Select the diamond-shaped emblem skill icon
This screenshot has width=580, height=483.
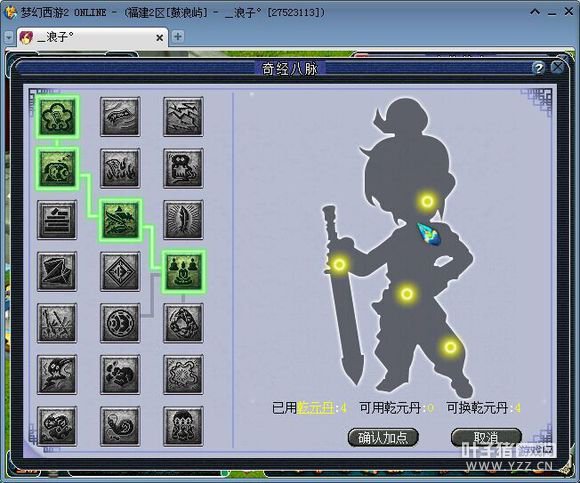pos(120,272)
